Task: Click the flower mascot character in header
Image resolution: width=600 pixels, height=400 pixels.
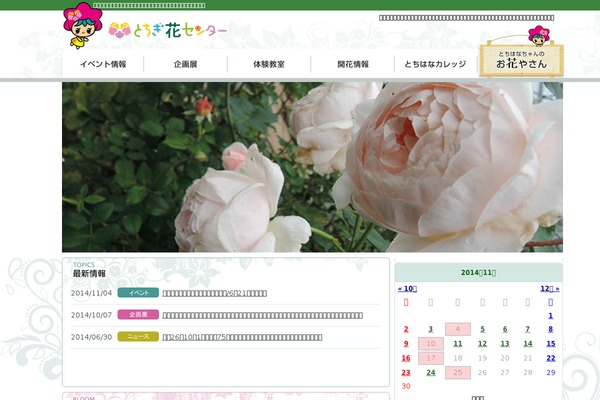Action: [x=83, y=25]
